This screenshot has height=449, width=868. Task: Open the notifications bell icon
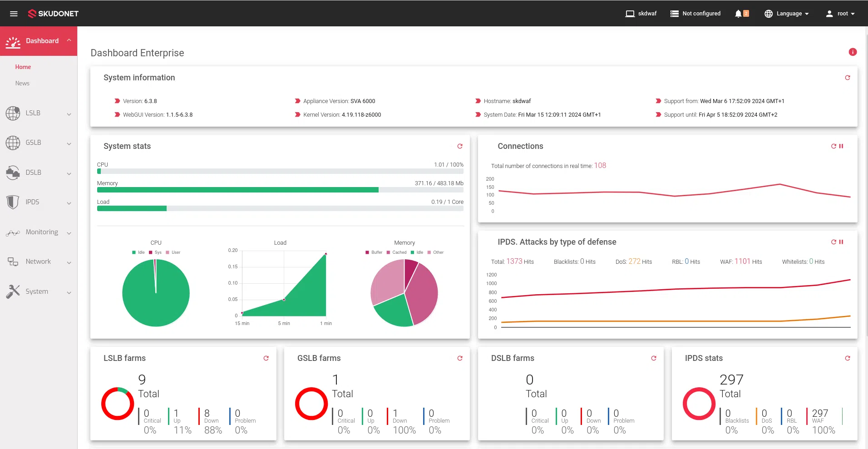pyautogui.click(x=739, y=14)
